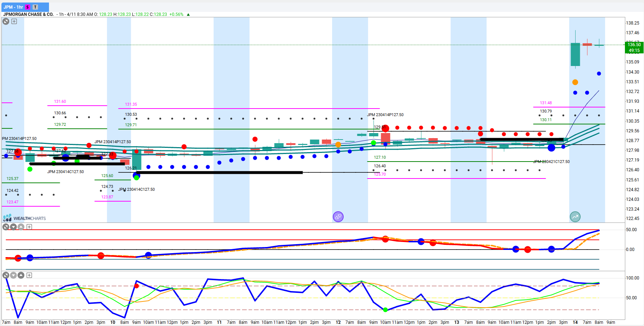Add indicator via main pane plus icon

coord(14,21)
